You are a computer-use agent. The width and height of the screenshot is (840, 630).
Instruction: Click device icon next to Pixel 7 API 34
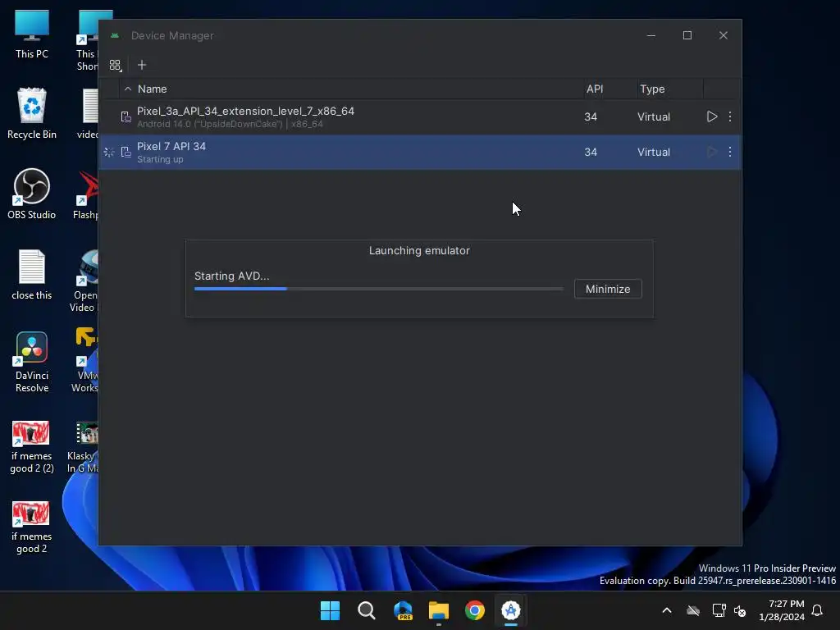tap(126, 152)
